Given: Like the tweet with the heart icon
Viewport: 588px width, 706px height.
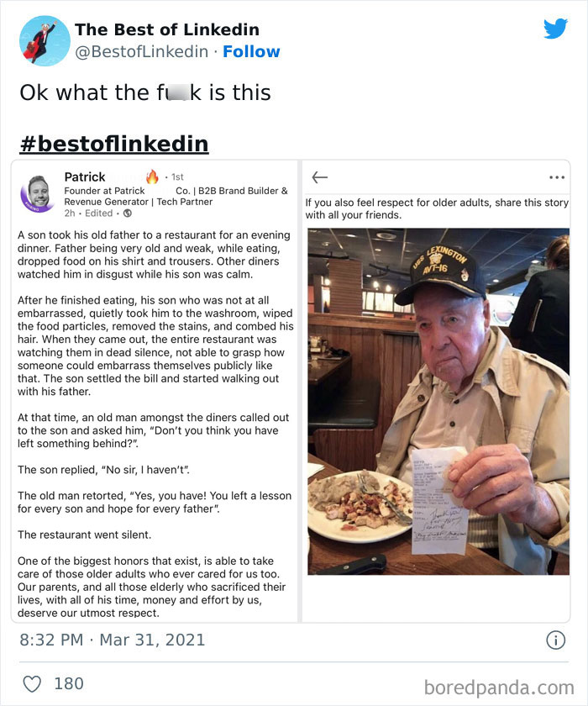Looking at the screenshot, I should (x=32, y=683).
